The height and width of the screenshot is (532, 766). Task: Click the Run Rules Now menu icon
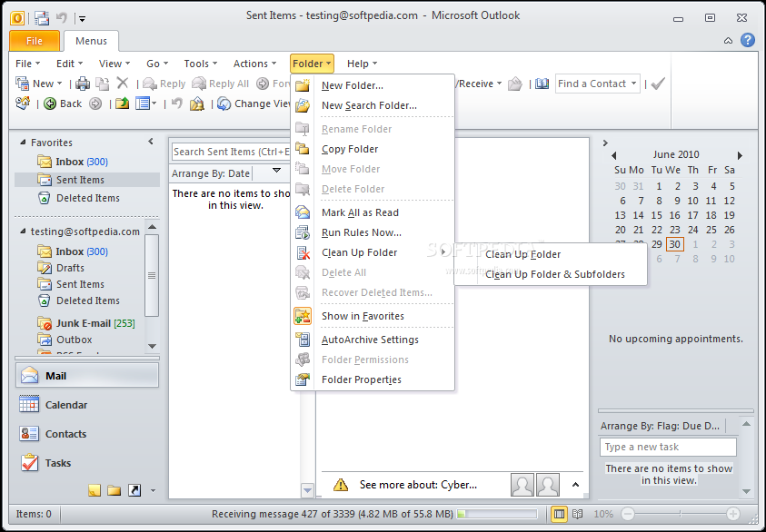click(x=303, y=232)
